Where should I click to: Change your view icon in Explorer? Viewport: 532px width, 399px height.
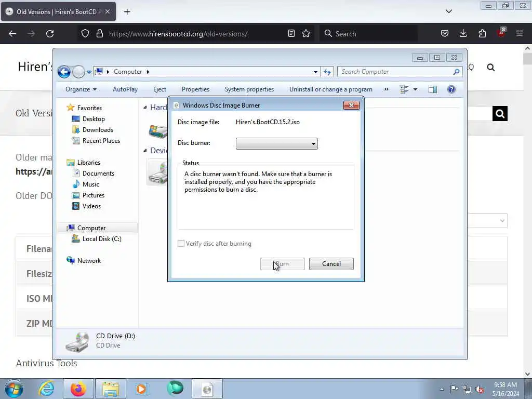pos(404,89)
